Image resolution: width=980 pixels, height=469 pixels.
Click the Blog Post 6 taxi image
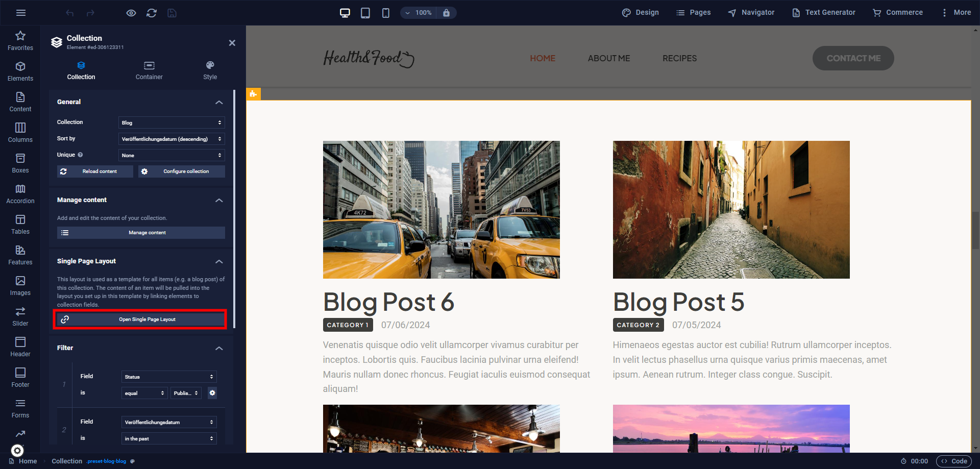pyautogui.click(x=442, y=210)
